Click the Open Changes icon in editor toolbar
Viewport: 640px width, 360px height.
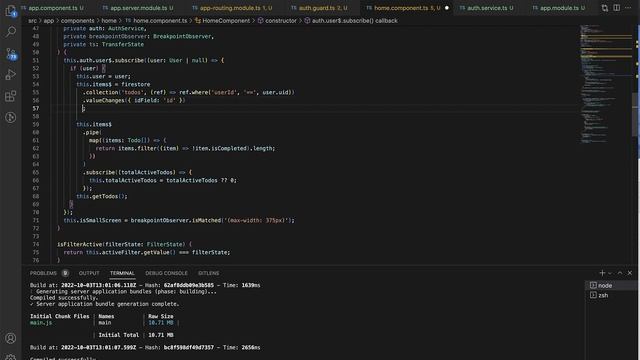tap(604, 8)
